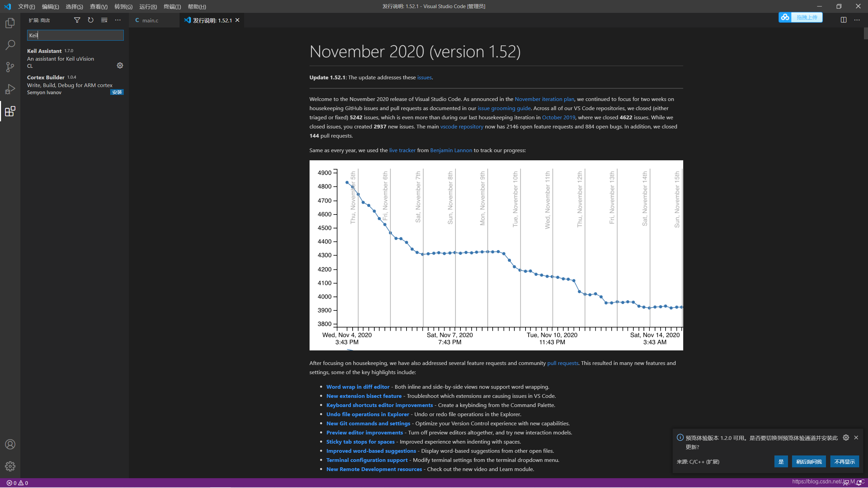Click 稍后询问我 in notification
This screenshot has height=488, width=868.
[x=809, y=462]
